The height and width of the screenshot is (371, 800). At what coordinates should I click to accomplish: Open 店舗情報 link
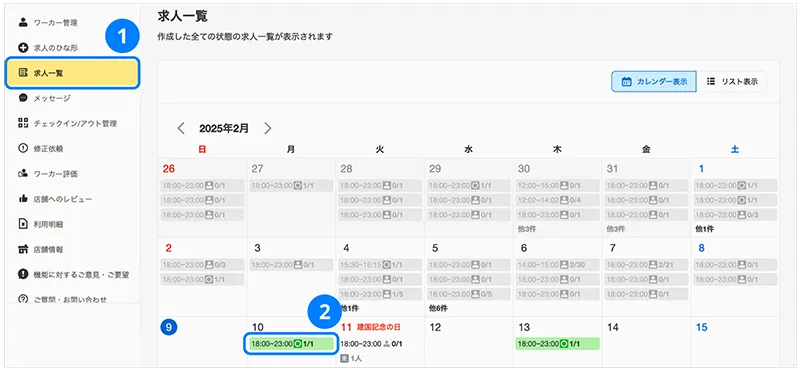point(48,250)
